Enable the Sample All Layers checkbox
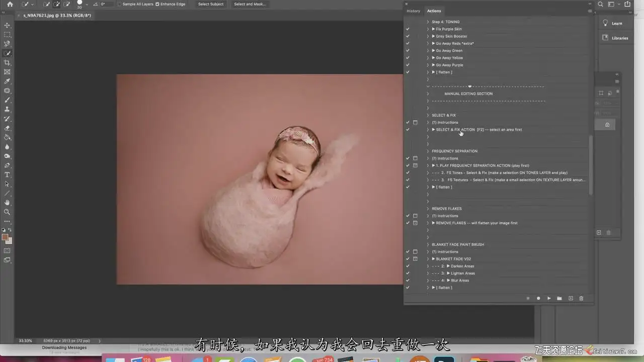 tap(119, 4)
